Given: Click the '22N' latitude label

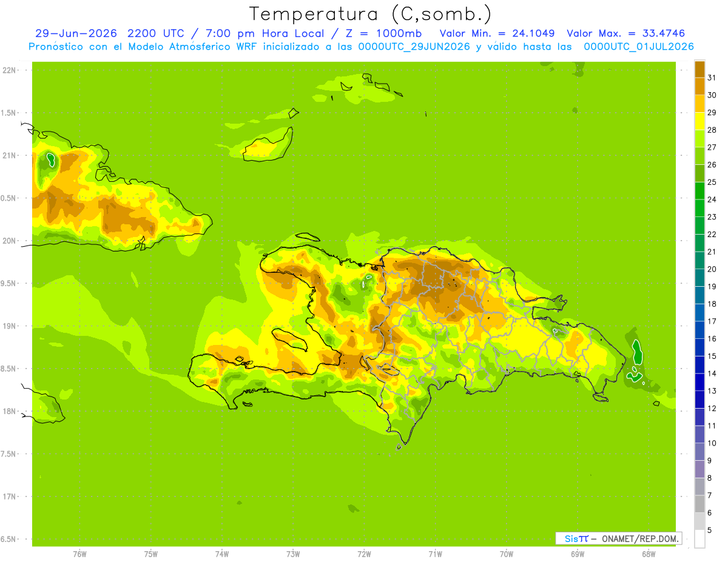Looking at the screenshot, I should pyautogui.click(x=8, y=70).
